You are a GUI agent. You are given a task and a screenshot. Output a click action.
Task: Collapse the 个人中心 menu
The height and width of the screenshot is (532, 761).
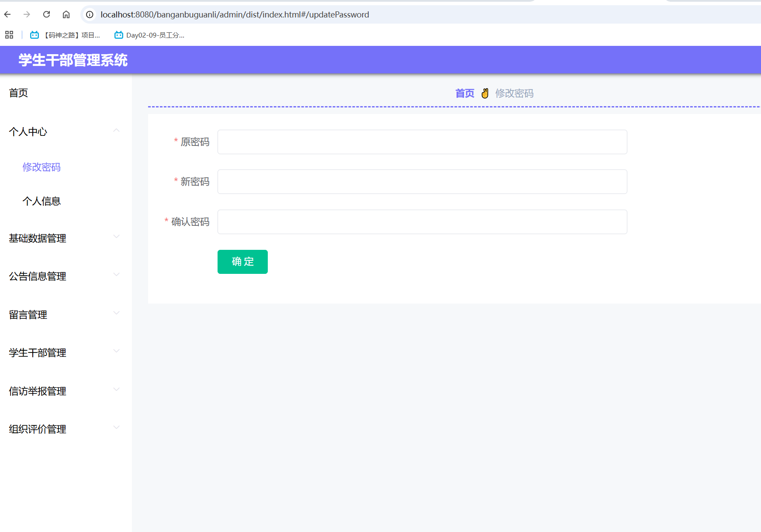point(66,131)
